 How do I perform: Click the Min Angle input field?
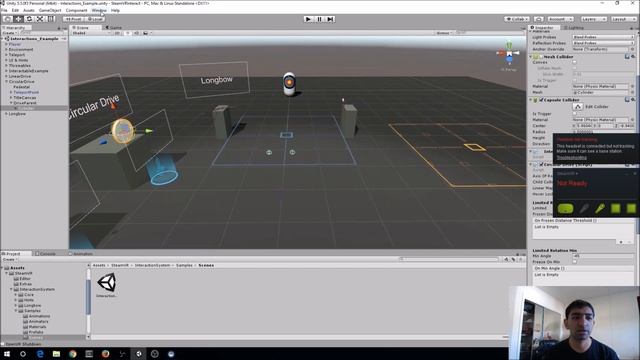tap(603, 256)
